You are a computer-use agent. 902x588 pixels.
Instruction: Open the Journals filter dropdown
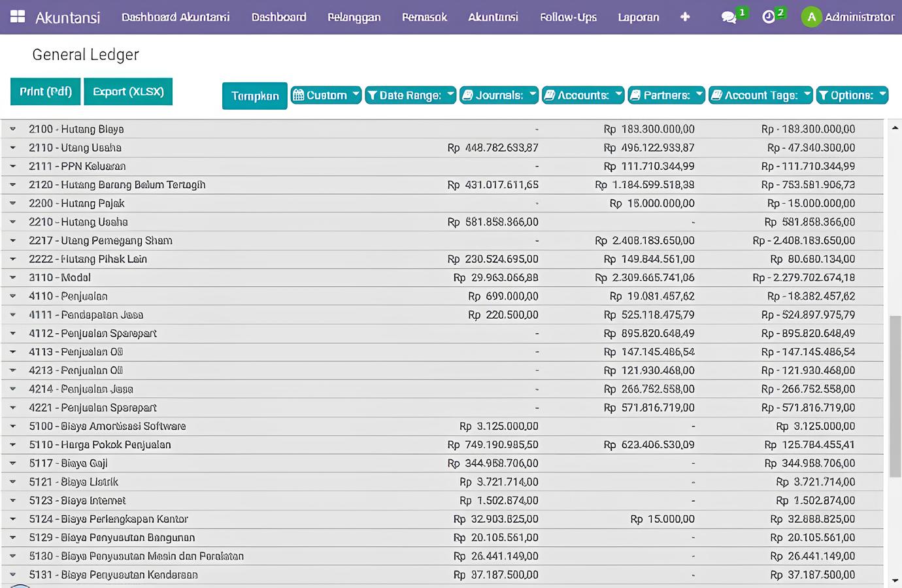pyautogui.click(x=499, y=95)
